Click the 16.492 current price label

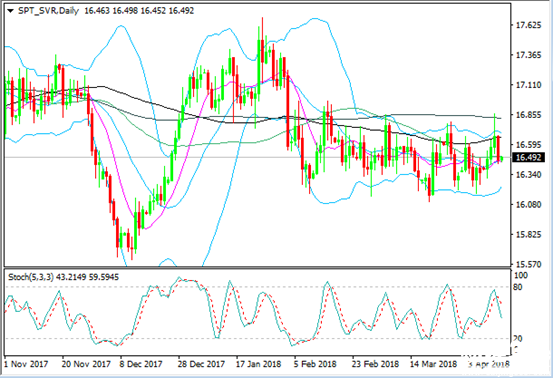pos(528,157)
